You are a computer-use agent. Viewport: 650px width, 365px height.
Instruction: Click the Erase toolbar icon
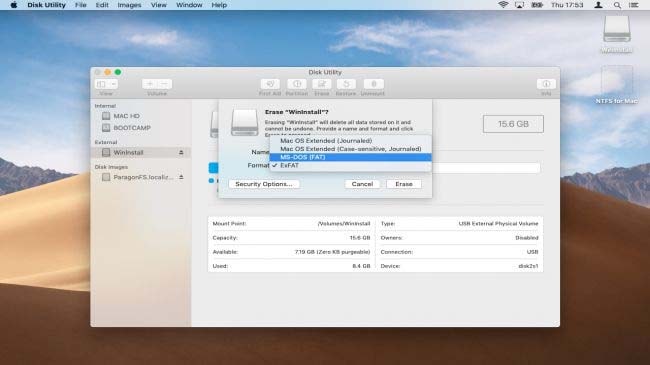tap(322, 84)
